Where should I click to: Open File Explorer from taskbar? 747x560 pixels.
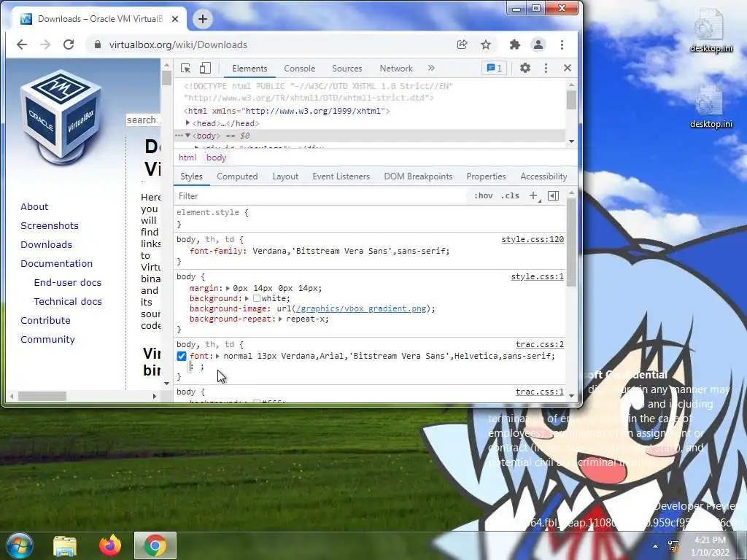point(65,545)
